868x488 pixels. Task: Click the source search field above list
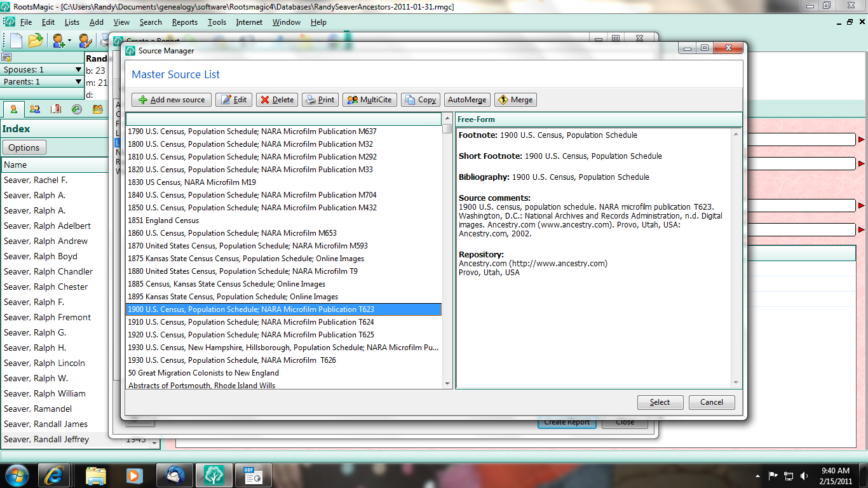click(283, 119)
